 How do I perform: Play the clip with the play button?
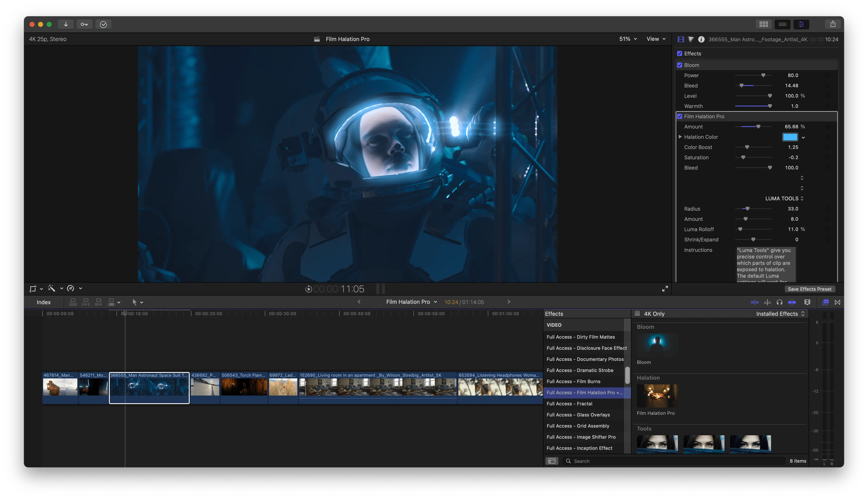tap(308, 289)
